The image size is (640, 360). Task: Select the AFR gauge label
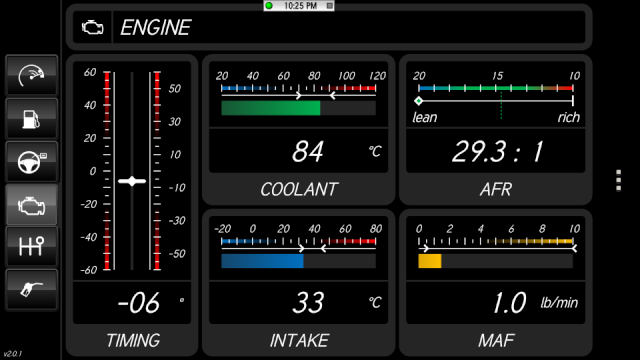tap(496, 189)
